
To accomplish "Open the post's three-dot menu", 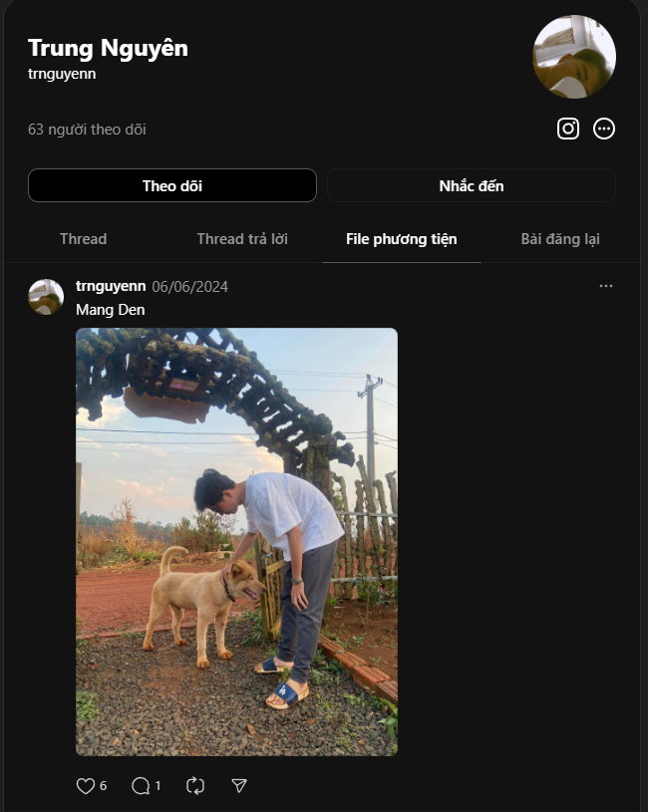I will tap(606, 286).
